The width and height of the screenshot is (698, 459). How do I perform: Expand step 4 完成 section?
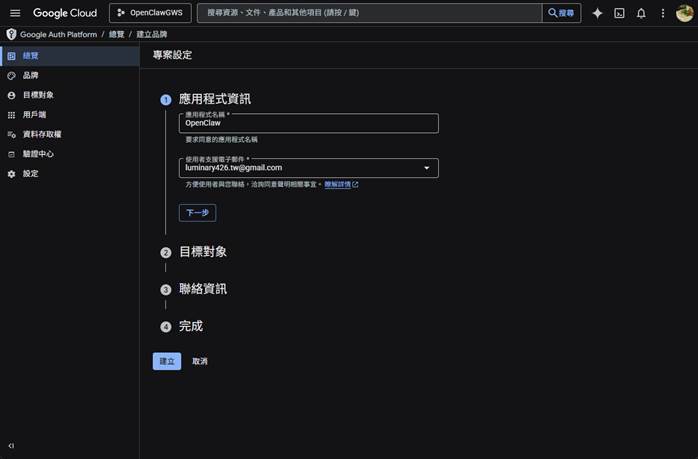(190, 327)
